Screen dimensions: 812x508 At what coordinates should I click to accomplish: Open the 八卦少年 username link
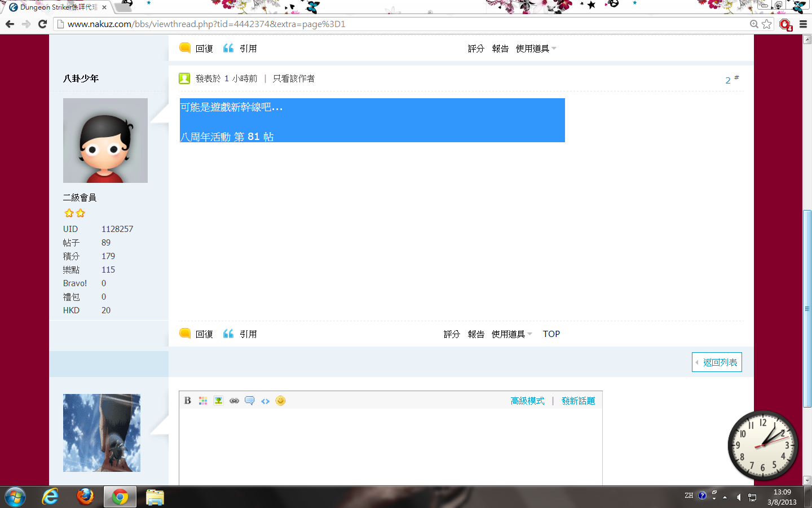pyautogui.click(x=81, y=78)
